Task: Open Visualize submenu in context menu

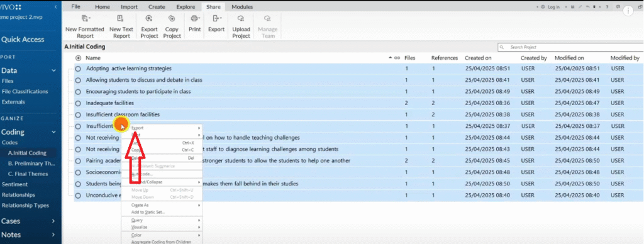Action: click(x=162, y=227)
